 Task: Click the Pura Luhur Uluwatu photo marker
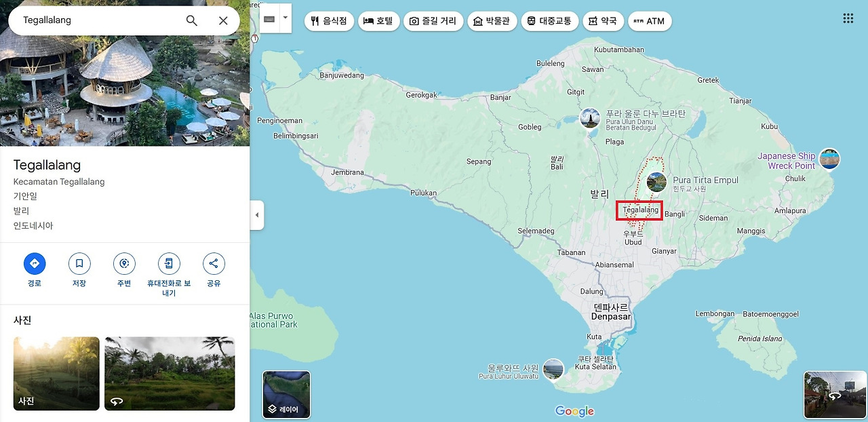(x=553, y=369)
